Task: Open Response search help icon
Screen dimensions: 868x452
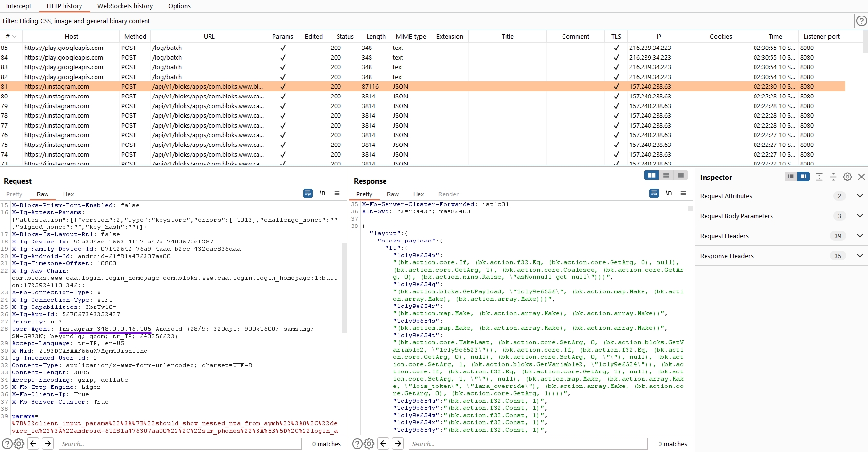Action: [x=357, y=444]
